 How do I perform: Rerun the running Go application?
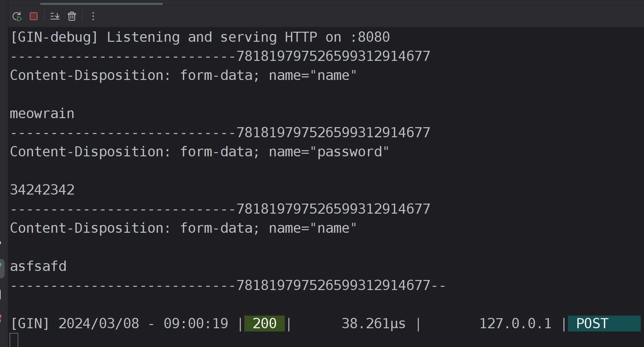[x=17, y=16]
